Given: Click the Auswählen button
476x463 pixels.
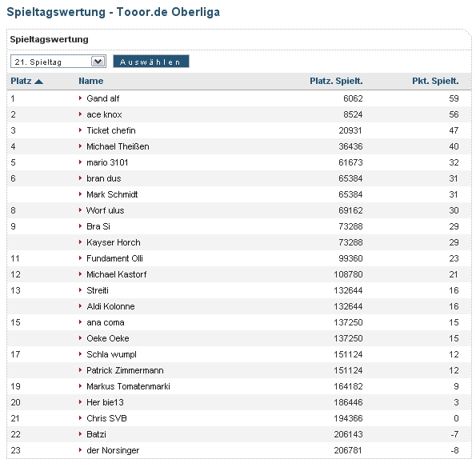Looking at the screenshot, I should tap(151, 62).
